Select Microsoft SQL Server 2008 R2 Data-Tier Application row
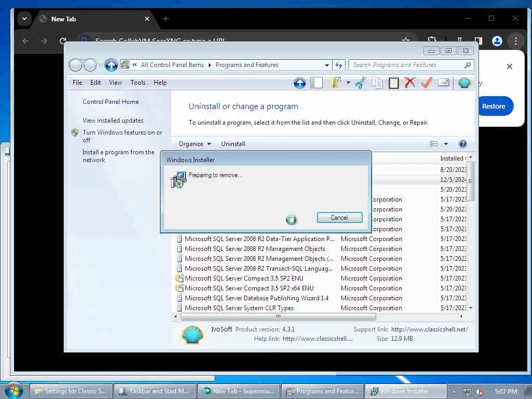The image size is (532, 399). pos(321,239)
